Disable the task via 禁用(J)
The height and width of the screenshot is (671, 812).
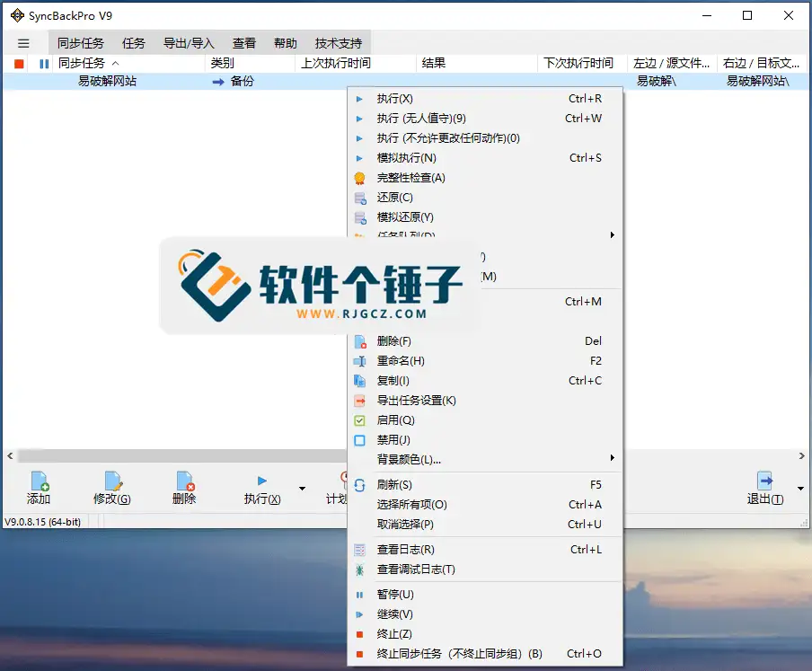pos(393,439)
